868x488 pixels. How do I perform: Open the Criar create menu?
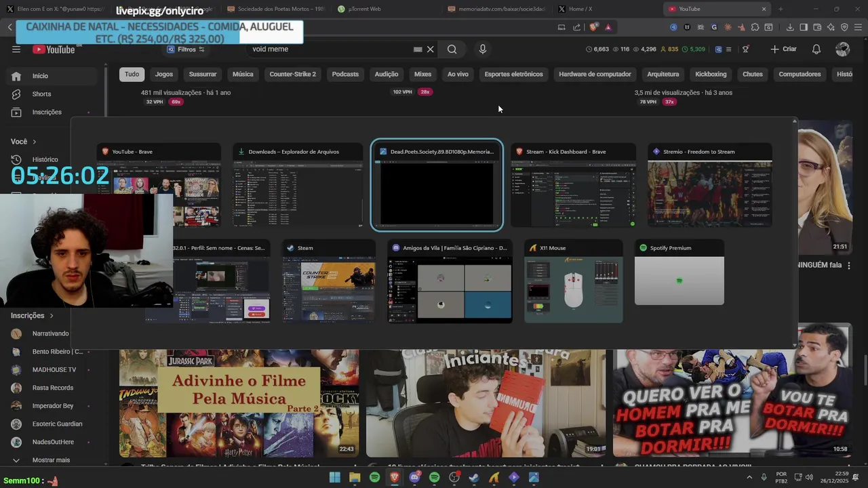783,49
